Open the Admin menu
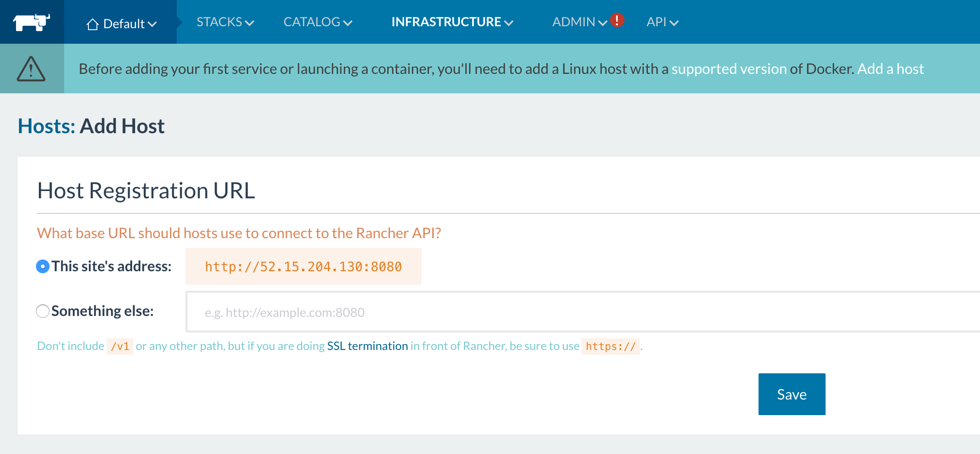The image size is (980, 454). 579,22
